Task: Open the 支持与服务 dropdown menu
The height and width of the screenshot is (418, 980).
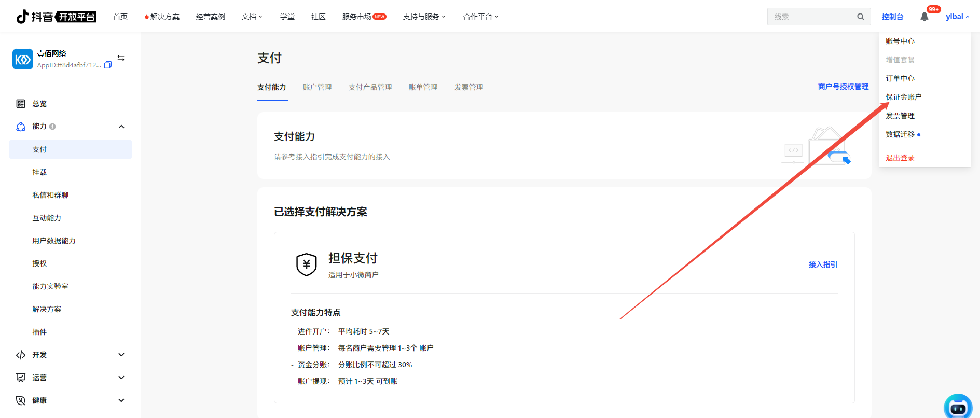Action: pyautogui.click(x=424, y=17)
